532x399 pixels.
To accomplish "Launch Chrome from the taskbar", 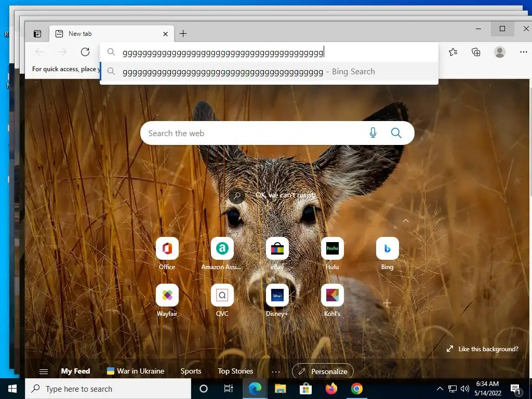I will [356, 389].
